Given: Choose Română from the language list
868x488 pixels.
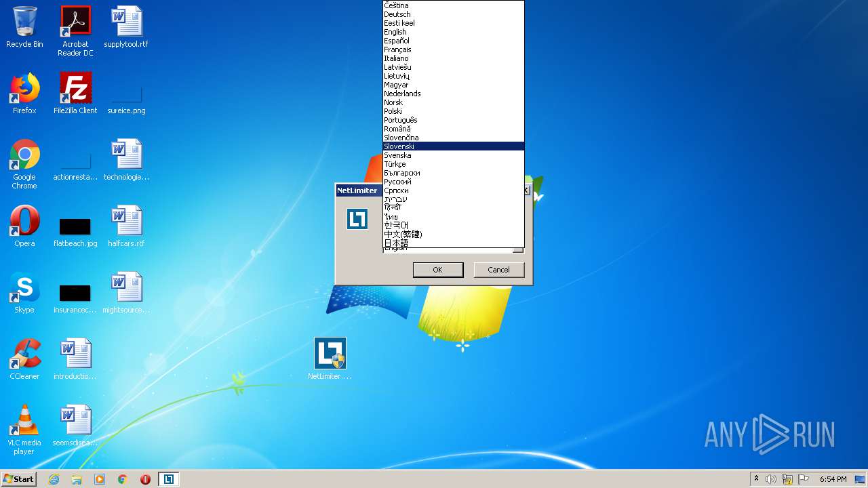Looking at the screenshot, I should pyautogui.click(x=454, y=129).
